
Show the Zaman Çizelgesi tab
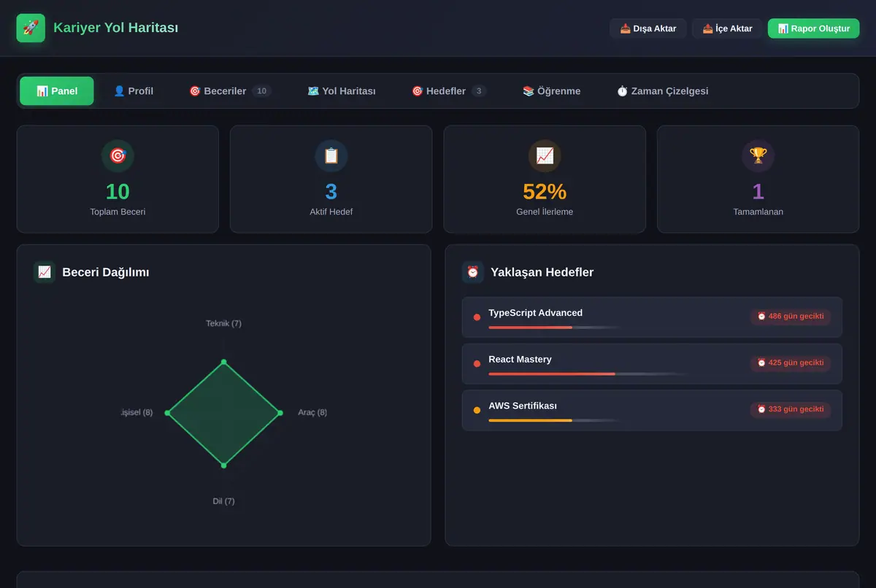tap(662, 91)
